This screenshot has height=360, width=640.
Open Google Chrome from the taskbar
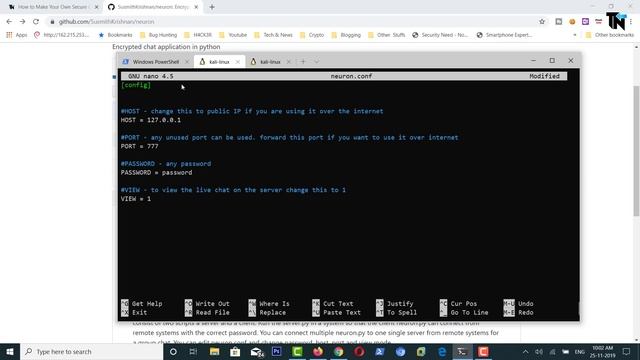point(338,351)
